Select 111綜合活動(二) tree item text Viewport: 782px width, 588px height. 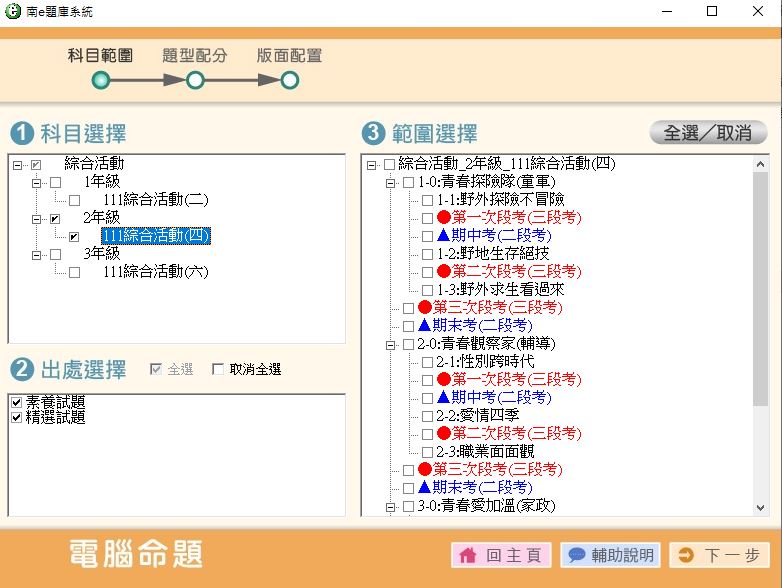[x=156, y=199]
